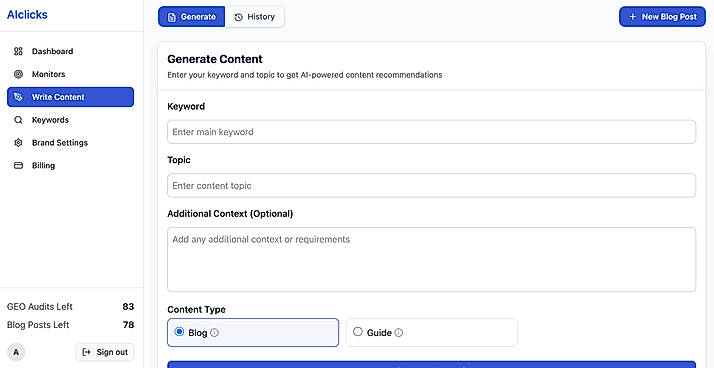Switch to the History tab

tap(255, 17)
